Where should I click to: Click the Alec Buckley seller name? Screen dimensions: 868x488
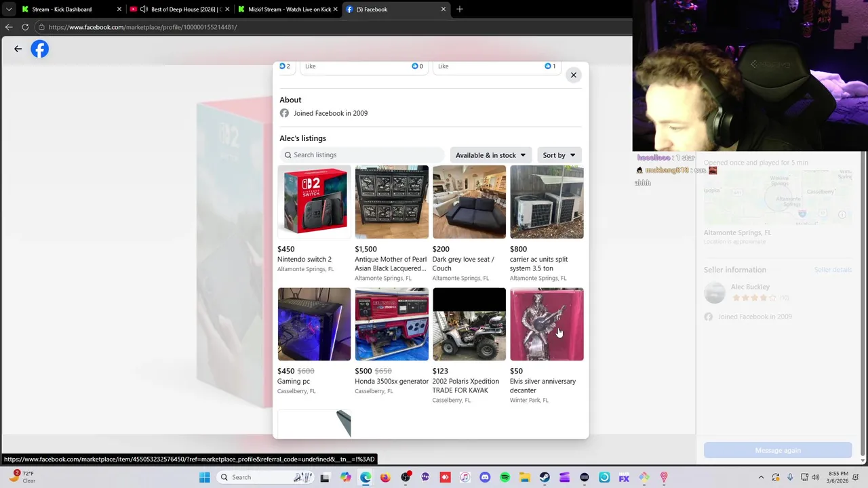coord(750,287)
